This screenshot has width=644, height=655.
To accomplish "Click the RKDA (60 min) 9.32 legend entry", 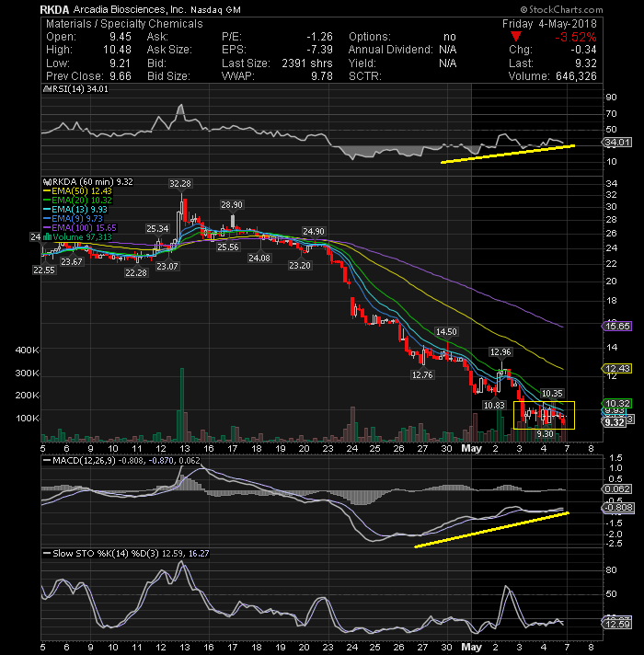I will click(x=88, y=182).
